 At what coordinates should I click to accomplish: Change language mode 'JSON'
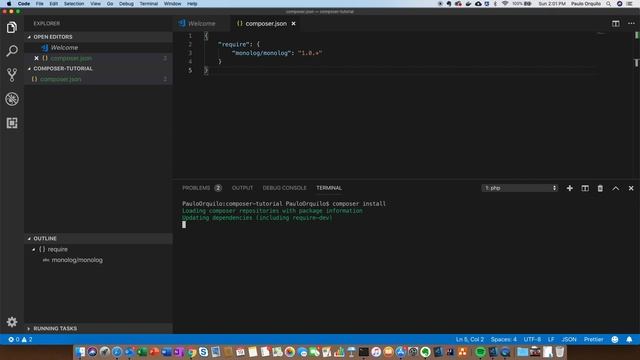[x=569, y=339]
